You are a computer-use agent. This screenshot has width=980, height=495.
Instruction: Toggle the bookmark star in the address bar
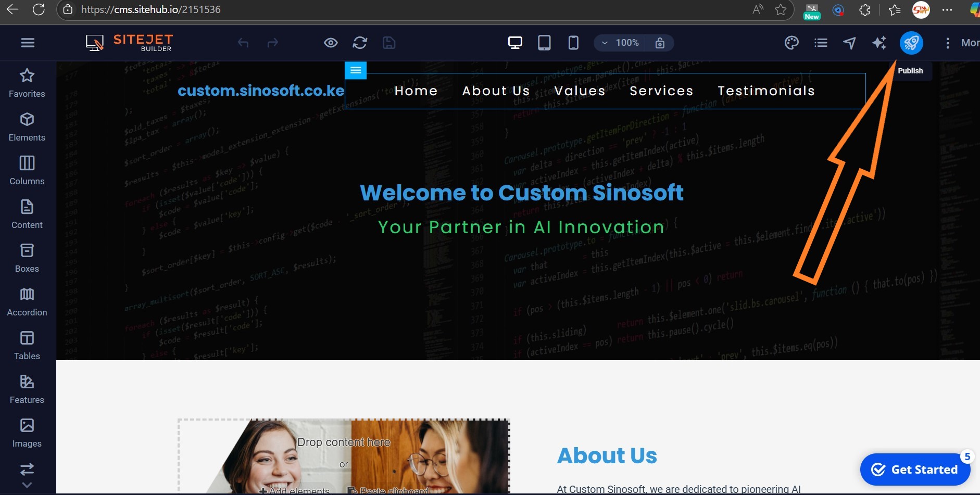[781, 9]
